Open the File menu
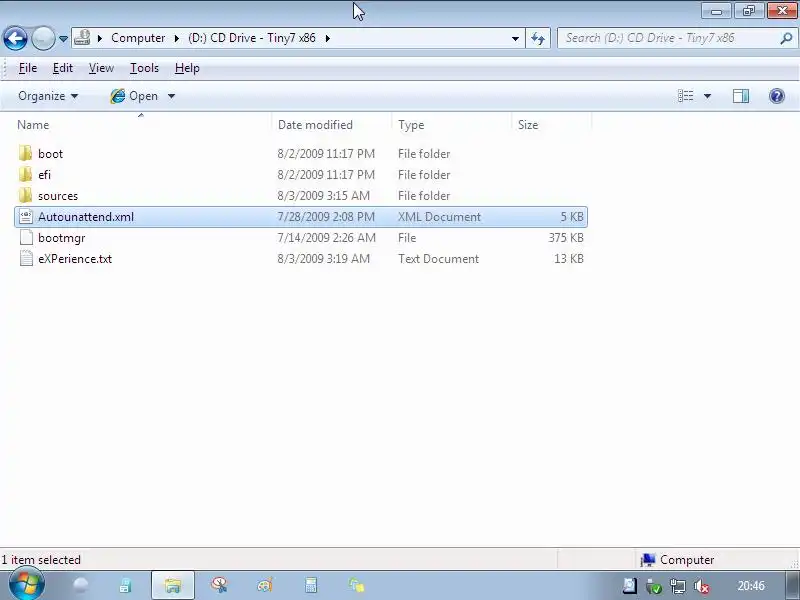800x600 pixels. click(x=28, y=68)
